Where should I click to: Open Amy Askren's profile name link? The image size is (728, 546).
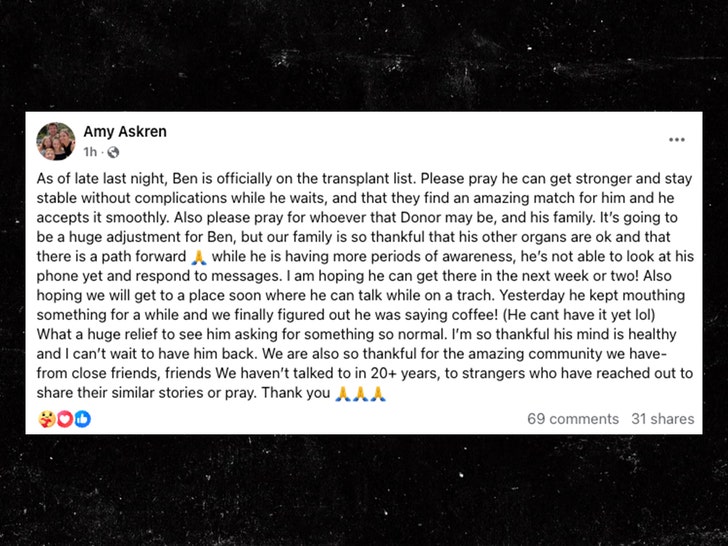pyautogui.click(x=125, y=132)
